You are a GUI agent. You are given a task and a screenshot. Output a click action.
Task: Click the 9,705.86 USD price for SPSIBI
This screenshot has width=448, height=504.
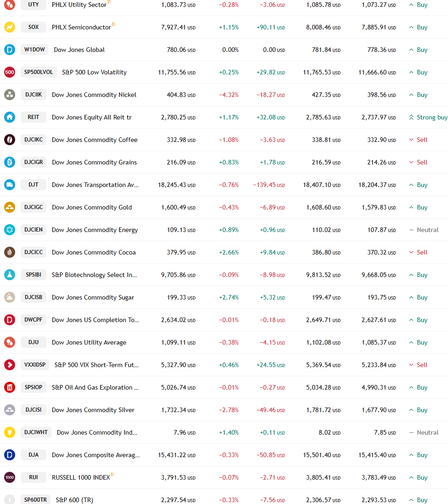(178, 275)
